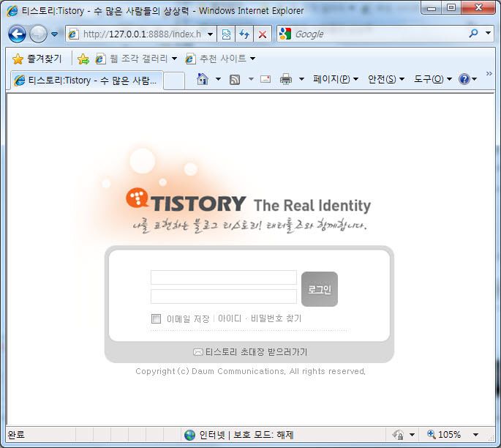
Task: Check the 이메일 저장 checkbox
Action: click(156, 318)
